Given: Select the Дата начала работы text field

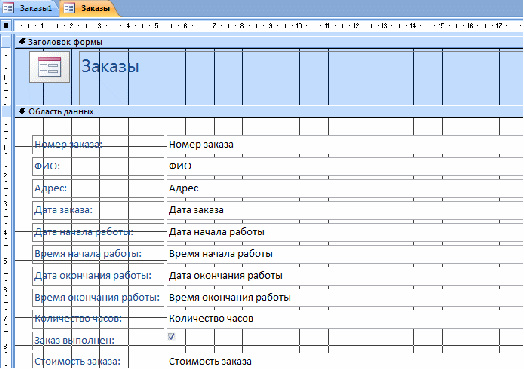Looking at the screenshot, I should 345,232.
